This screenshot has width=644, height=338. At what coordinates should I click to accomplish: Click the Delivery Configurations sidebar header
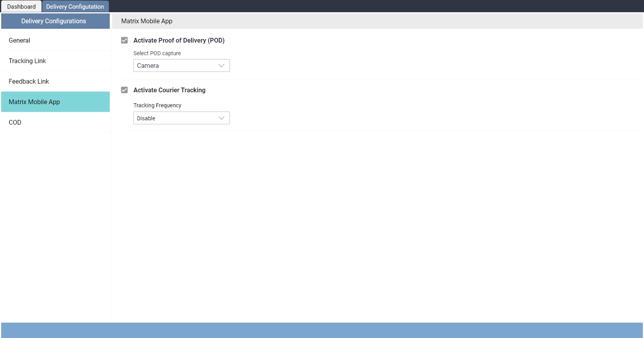55,21
